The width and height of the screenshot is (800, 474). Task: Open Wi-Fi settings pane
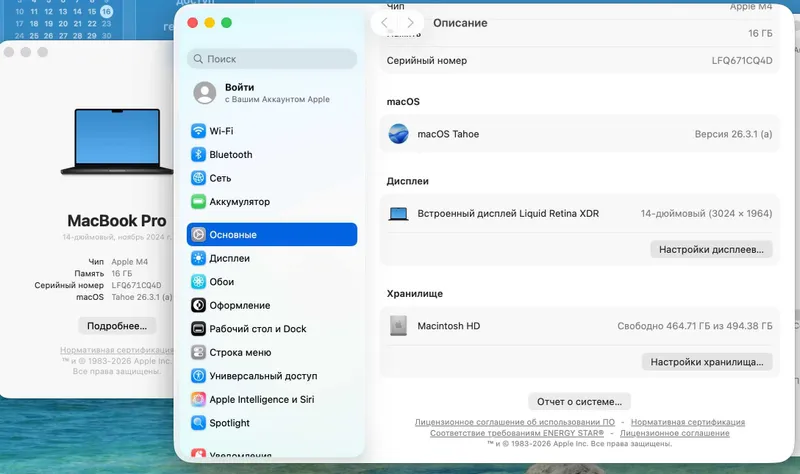(x=272, y=131)
